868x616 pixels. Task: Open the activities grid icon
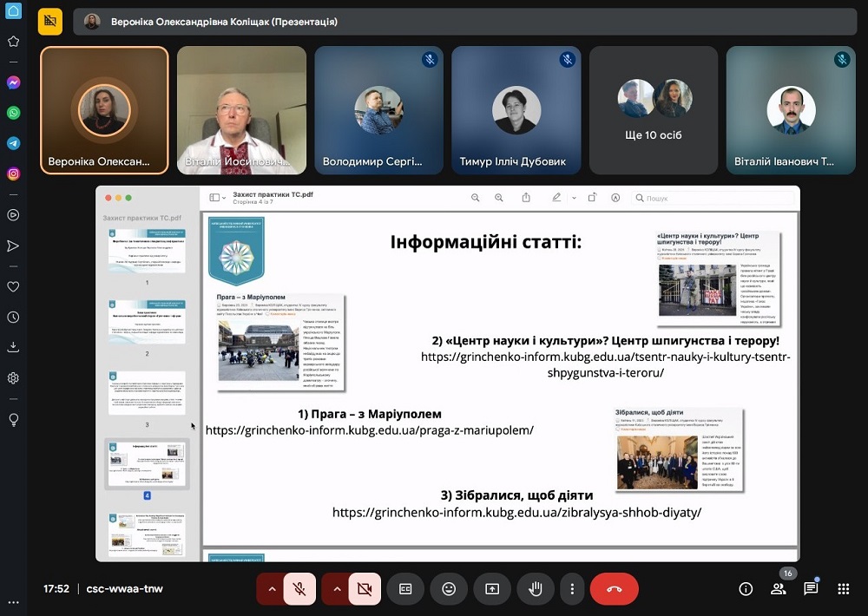click(843, 589)
